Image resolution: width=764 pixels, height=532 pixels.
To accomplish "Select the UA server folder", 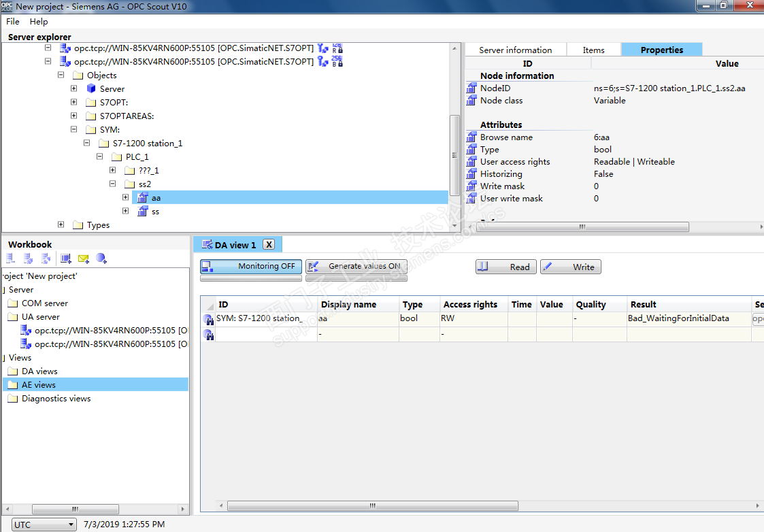I will click(x=41, y=316).
